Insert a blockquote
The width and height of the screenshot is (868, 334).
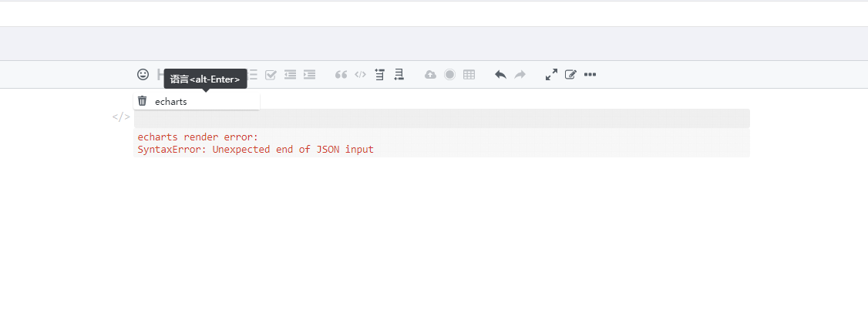(x=341, y=74)
